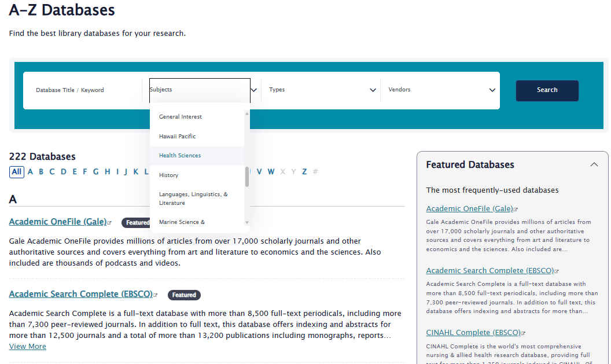Screen dimensions: 611x364
Task: Click the 'A-Z Databases' page heading
Action: coord(62,10)
